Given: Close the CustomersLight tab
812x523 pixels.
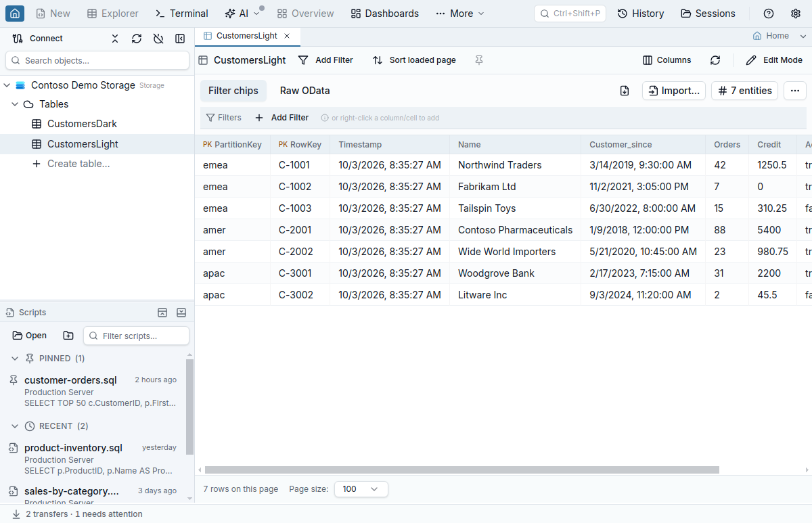Looking at the screenshot, I should pyautogui.click(x=287, y=36).
